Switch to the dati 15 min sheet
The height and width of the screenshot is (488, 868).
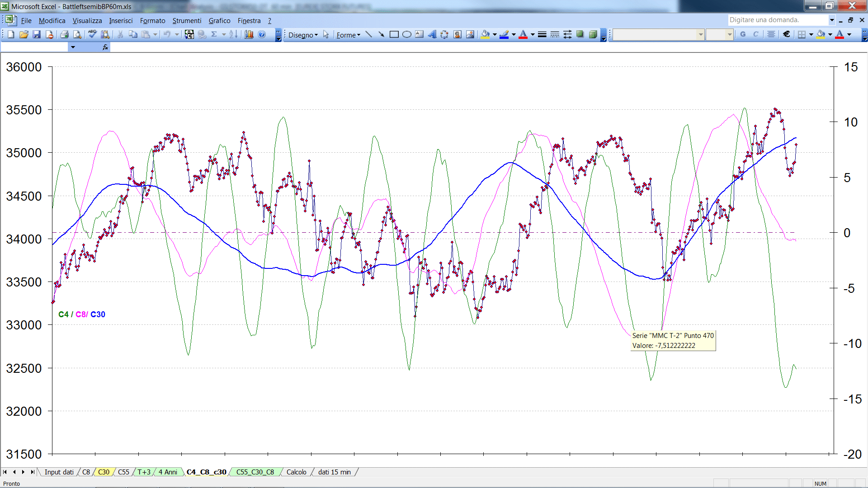click(x=334, y=472)
